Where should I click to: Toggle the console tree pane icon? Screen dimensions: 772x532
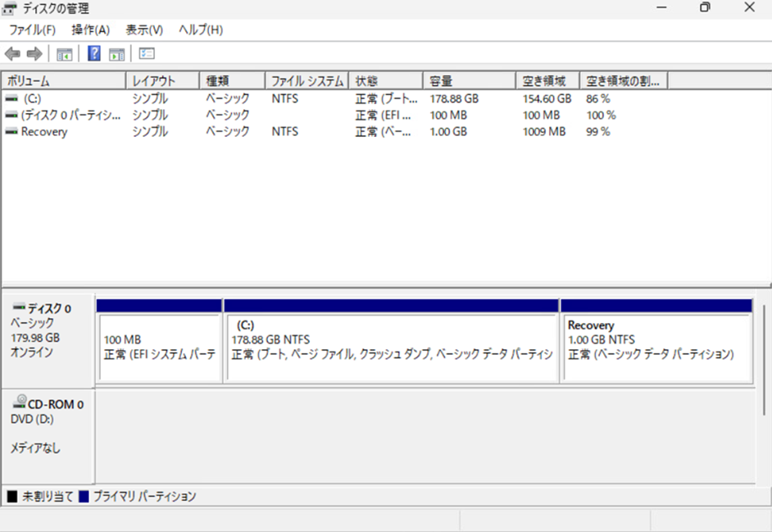[x=65, y=54]
